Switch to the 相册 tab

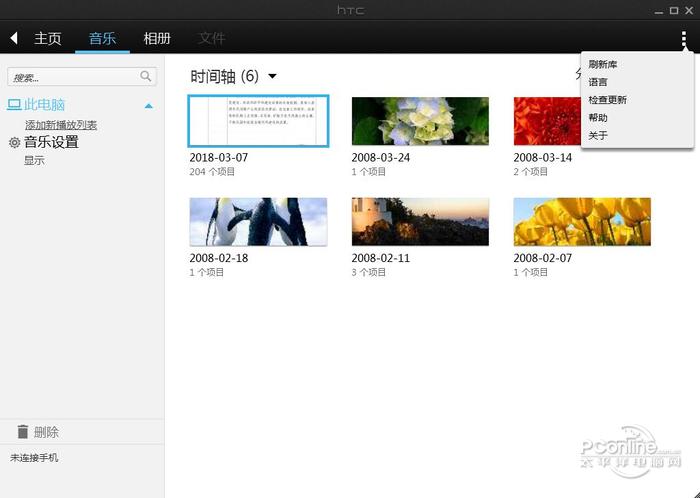click(x=157, y=38)
